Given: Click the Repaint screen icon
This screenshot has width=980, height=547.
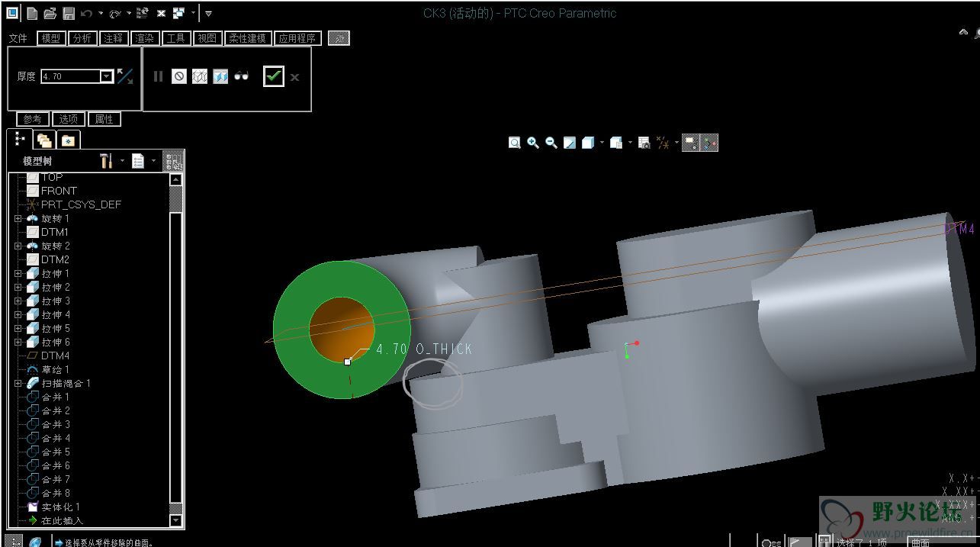Looking at the screenshot, I should coord(570,143).
